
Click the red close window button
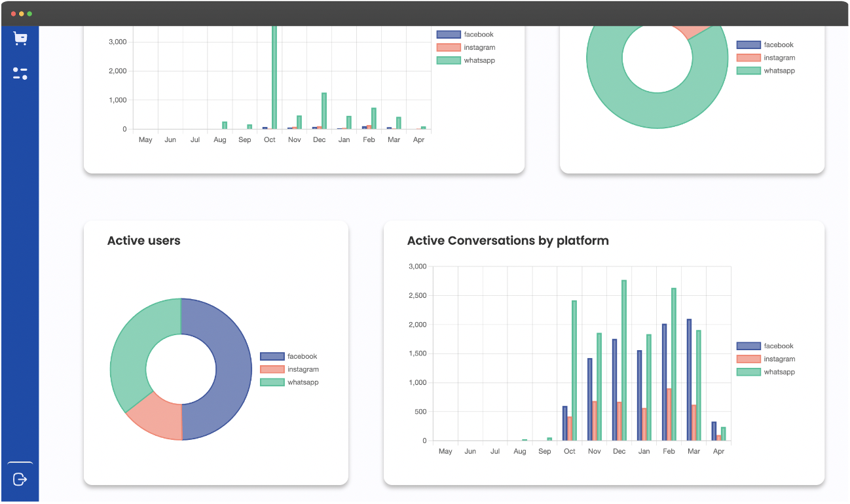pos(13,14)
